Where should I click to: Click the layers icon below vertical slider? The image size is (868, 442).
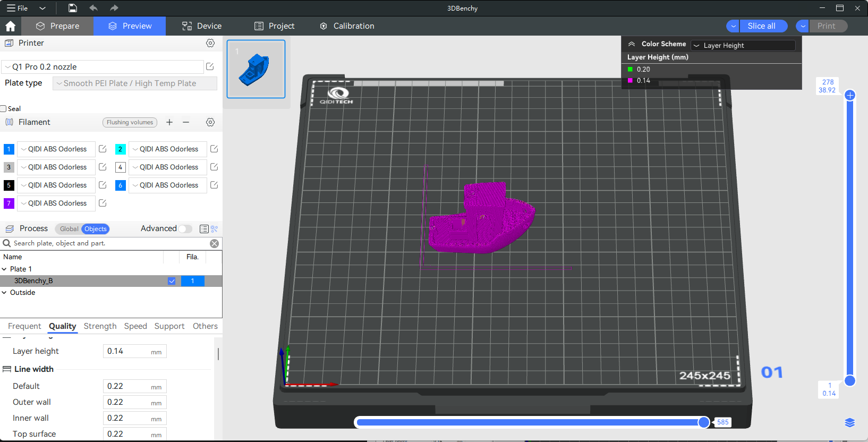point(850,422)
